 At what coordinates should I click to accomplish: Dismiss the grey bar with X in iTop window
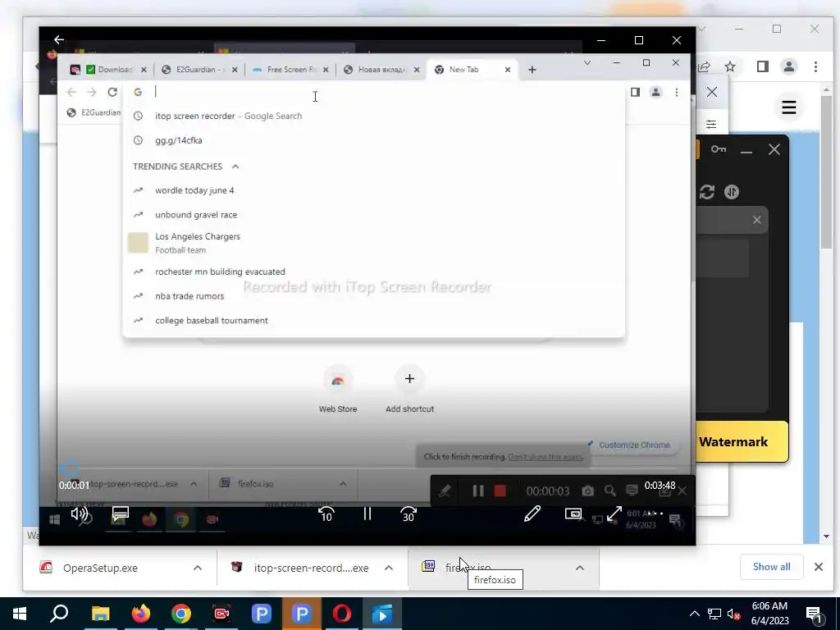pyautogui.click(x=756, y=220)
